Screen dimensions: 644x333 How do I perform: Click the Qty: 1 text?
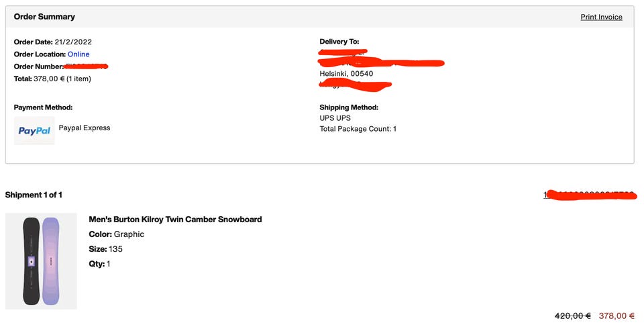(99, 264)
